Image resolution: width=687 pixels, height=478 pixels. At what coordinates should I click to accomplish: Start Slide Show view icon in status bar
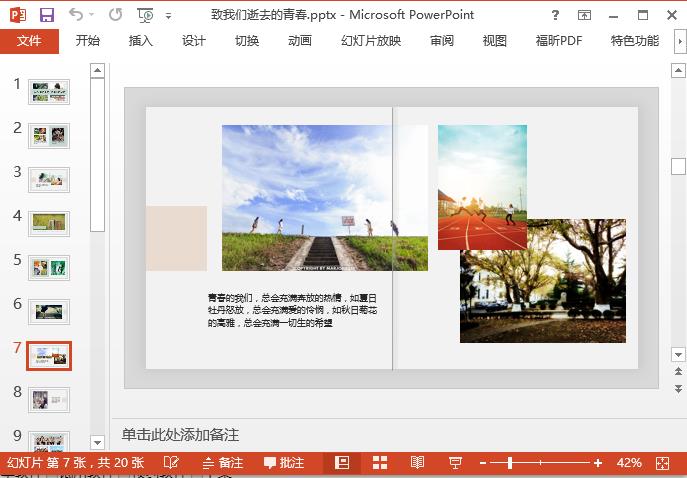(456, 463)
